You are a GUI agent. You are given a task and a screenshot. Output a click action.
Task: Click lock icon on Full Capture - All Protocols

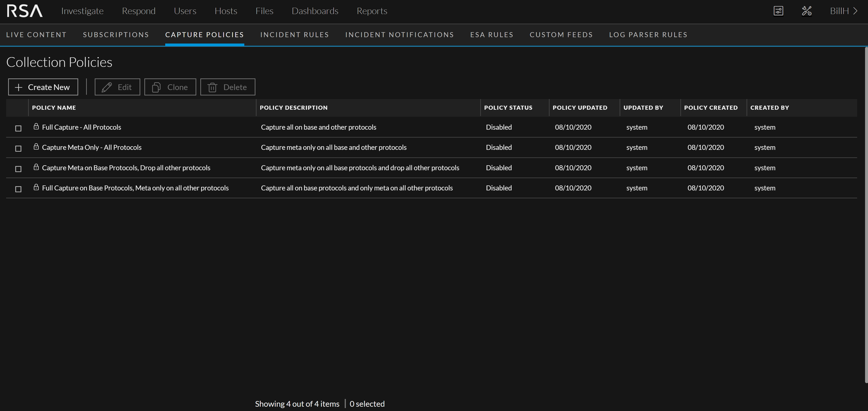pos(36,126)
